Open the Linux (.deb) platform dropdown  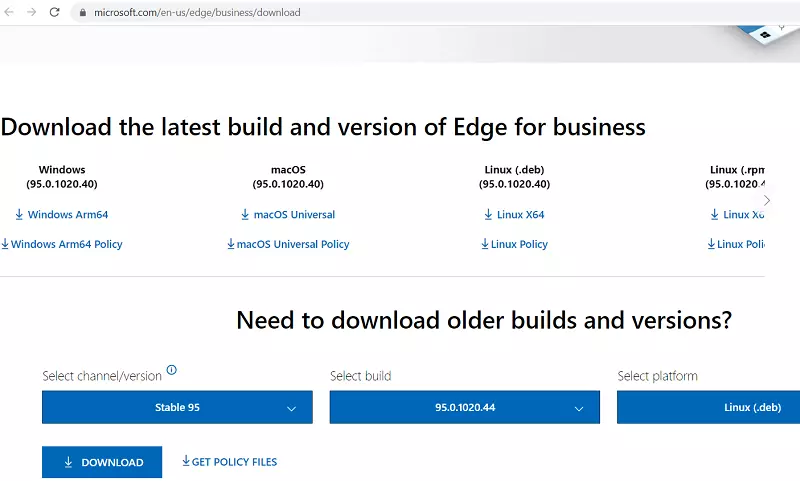[x=708, y=408]
